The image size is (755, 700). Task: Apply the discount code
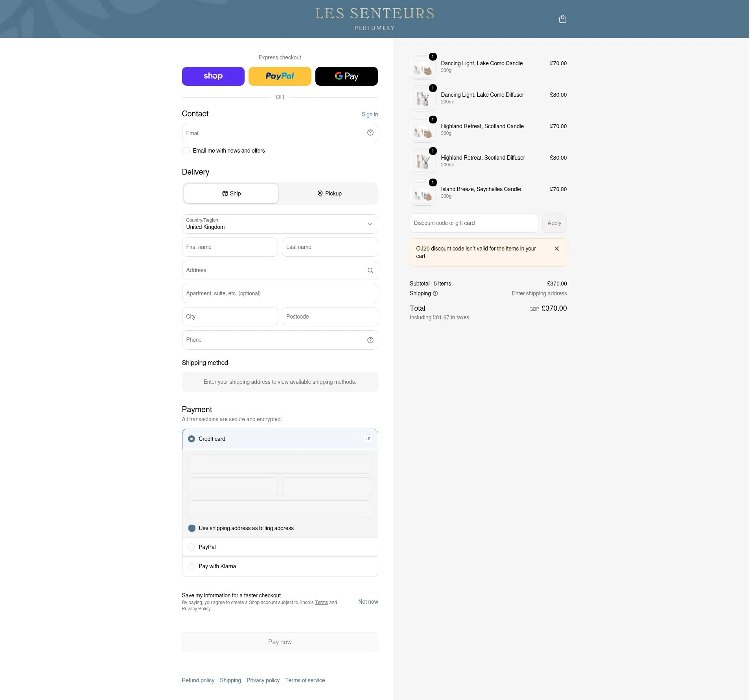[554, 223]
